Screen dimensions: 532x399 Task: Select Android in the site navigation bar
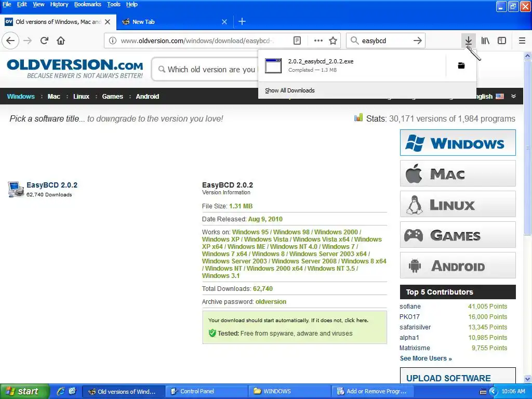[x=148, y=96]
